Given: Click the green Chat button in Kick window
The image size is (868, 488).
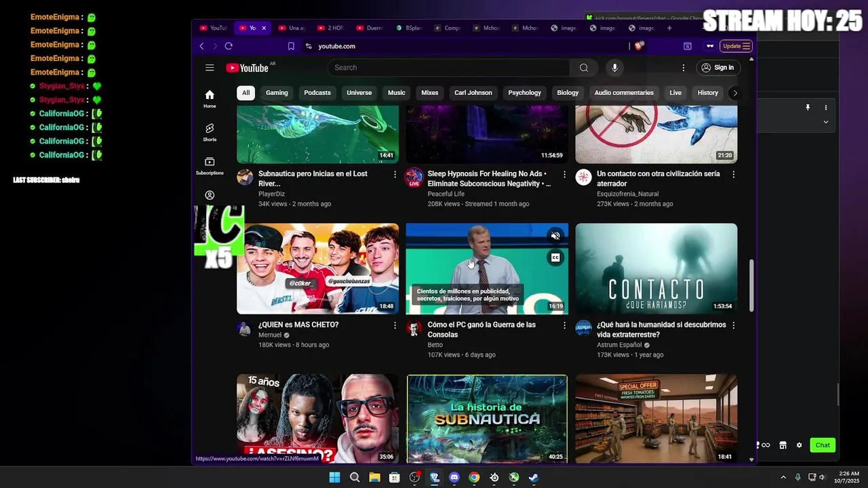Looking at the screenshot, I should coord(823,445).
